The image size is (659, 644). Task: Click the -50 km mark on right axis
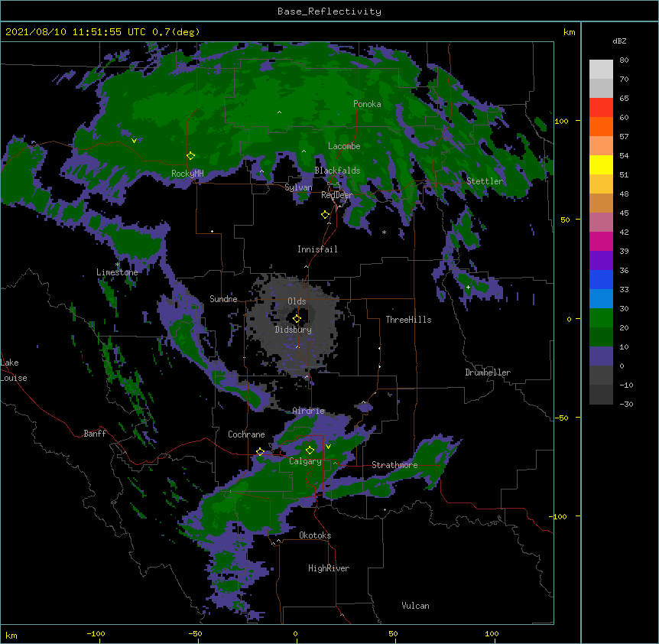click(x=561, y=418)
